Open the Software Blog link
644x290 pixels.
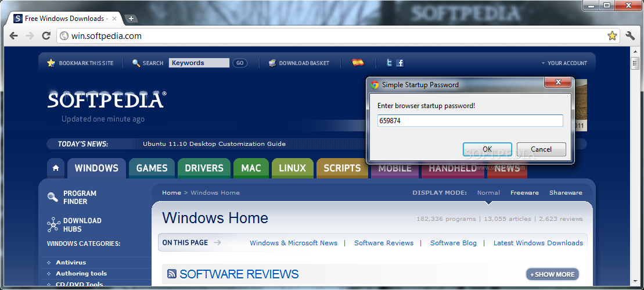coord(454,243)
